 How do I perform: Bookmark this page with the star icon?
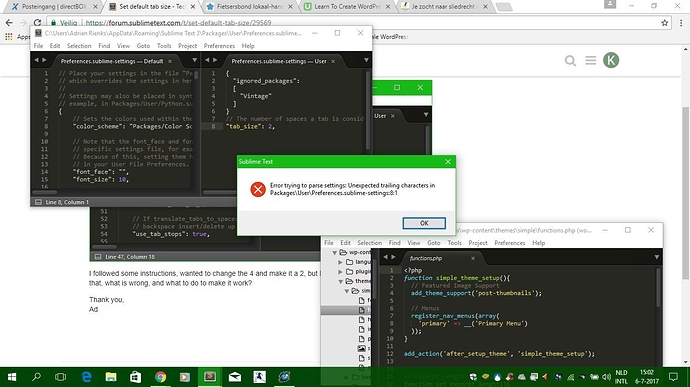point(664,23)
